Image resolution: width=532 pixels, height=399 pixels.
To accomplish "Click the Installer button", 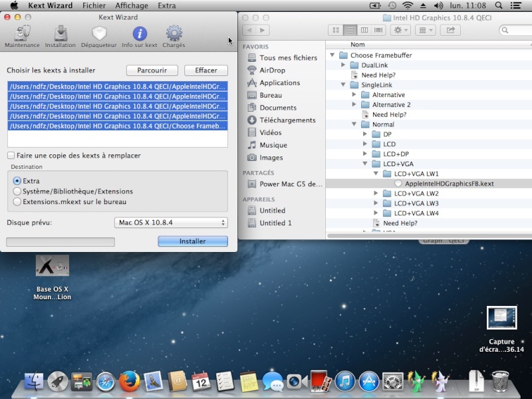I will pyautogui.click(x=193, y=241).
